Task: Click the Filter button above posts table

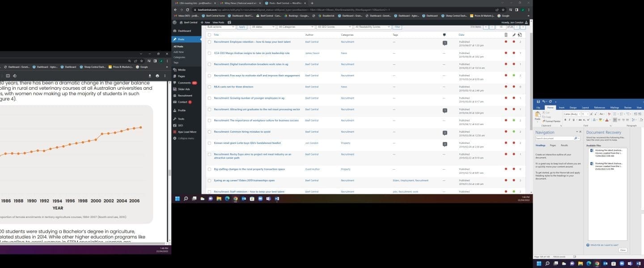Action: pos(398,27)
